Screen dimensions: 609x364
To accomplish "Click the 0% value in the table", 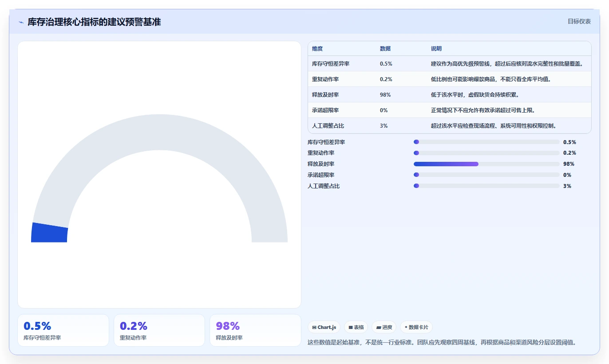I will pyautogui.click(x=384, y=110).
